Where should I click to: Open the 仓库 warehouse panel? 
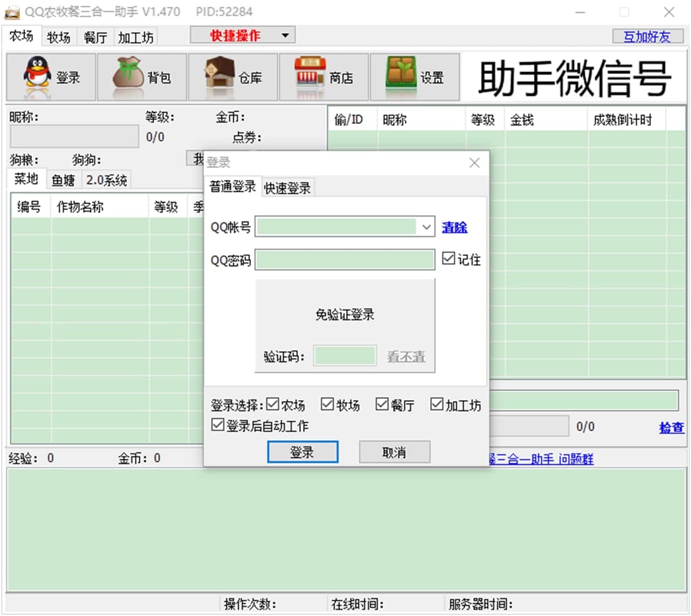tap(232, 75)
